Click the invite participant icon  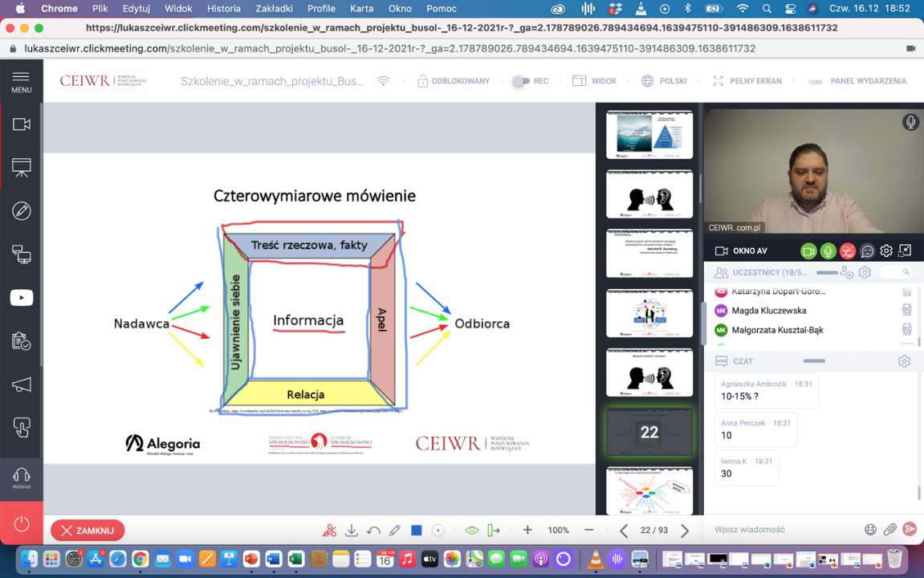[846, 273]
